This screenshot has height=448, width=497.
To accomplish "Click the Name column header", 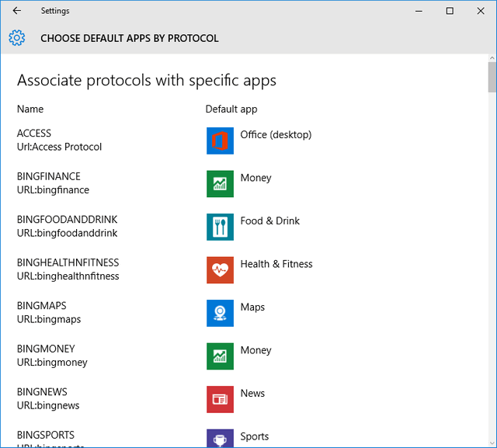I will 30,109.
